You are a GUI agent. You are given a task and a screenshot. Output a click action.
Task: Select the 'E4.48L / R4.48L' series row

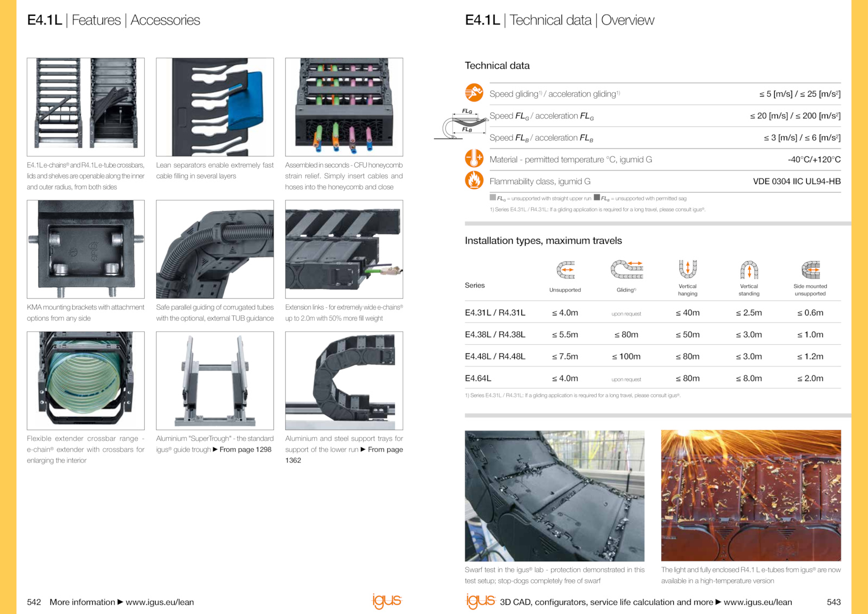coord(653,356)
